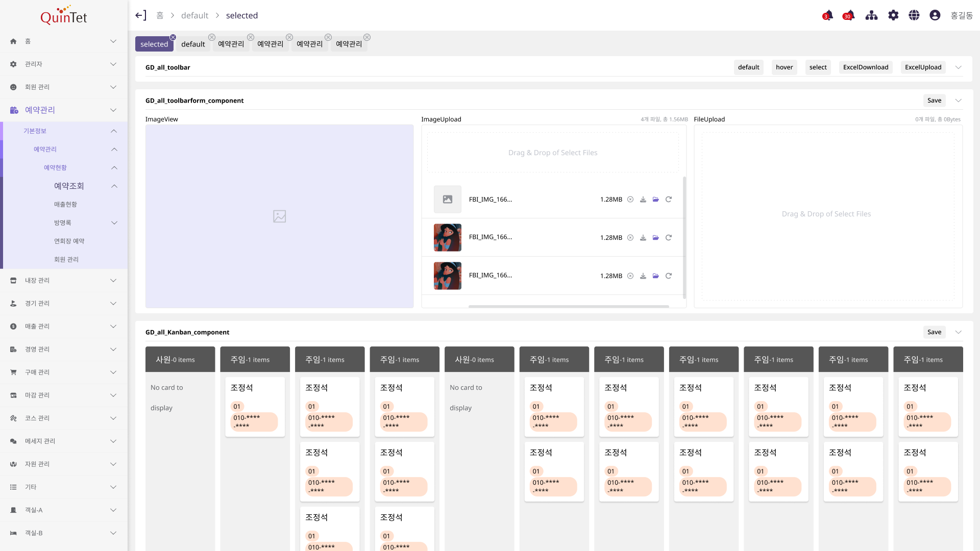Open the folder icon on the third file row

coord(656,276)
